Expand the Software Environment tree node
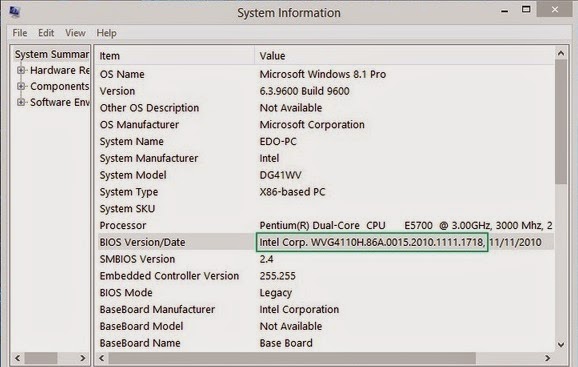 click(x=21, y=102)
